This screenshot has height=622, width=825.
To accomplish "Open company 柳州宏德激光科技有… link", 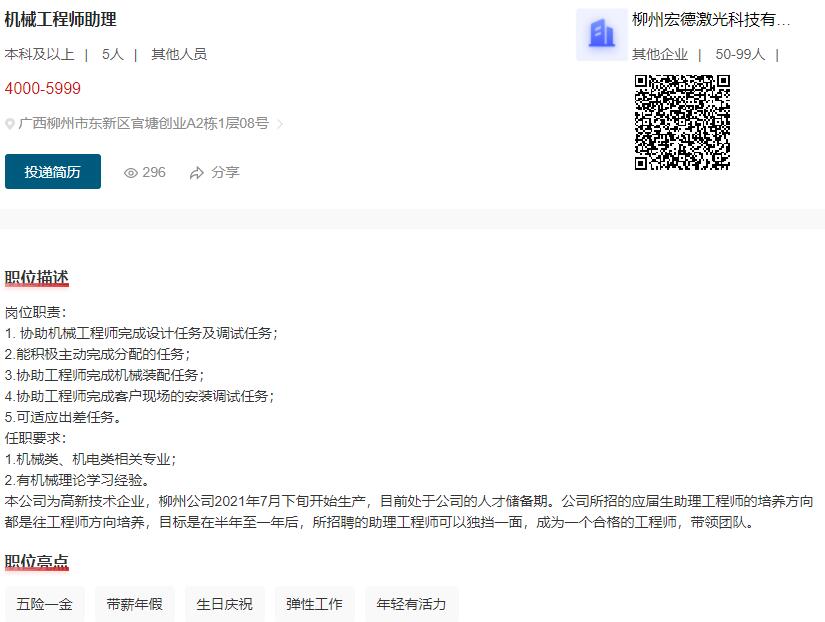I will 711,19.
